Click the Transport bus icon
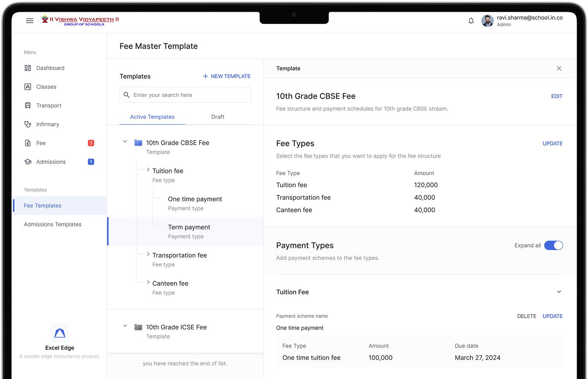Screen dimensions: 588x379 click(28, 105)
